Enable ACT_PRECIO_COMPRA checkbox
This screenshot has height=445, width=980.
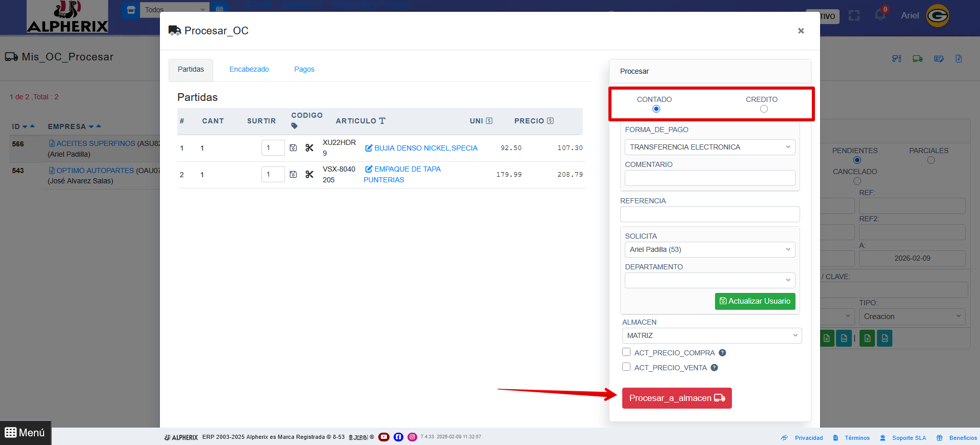point(626,352)
